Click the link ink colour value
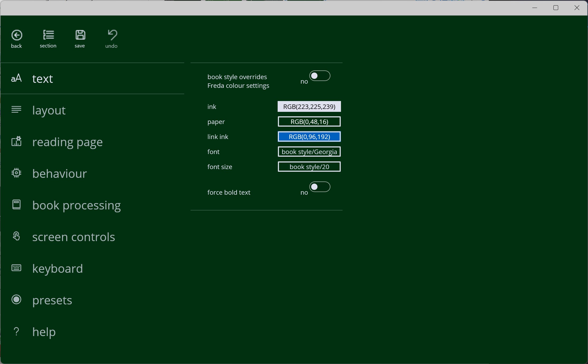 [309, 137]
